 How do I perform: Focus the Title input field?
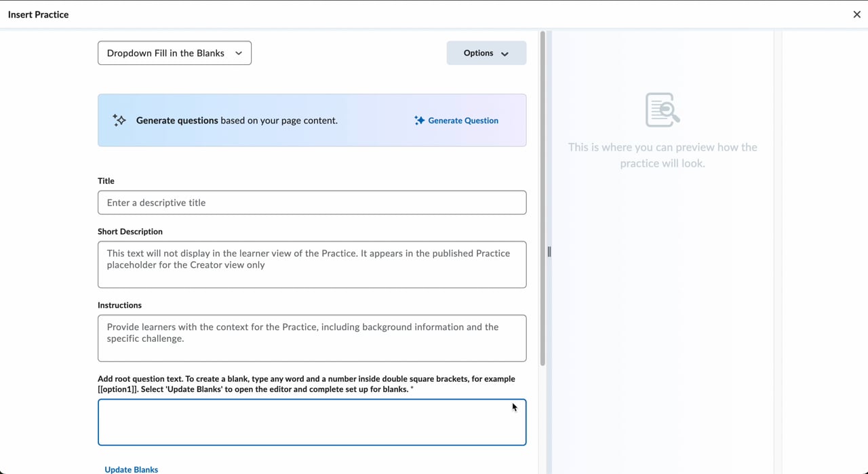coord(312,203)
